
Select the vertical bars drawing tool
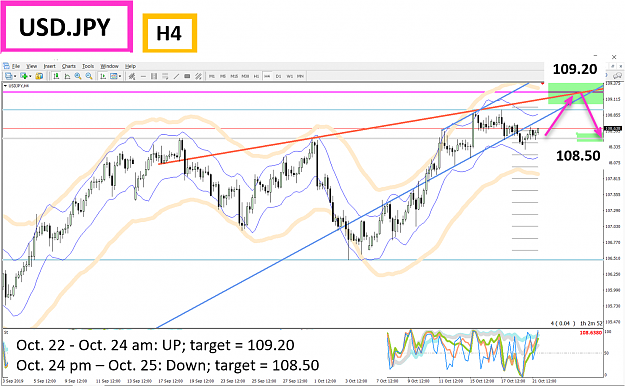coord(154,76)
